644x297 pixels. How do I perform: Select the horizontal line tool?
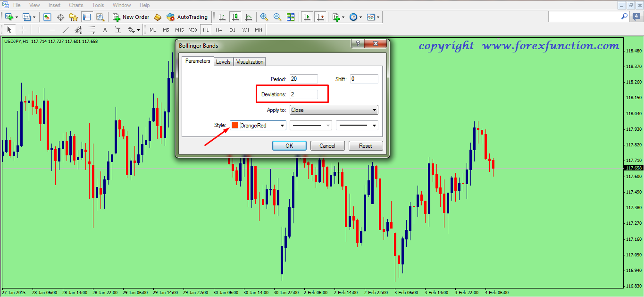[52, 30]
